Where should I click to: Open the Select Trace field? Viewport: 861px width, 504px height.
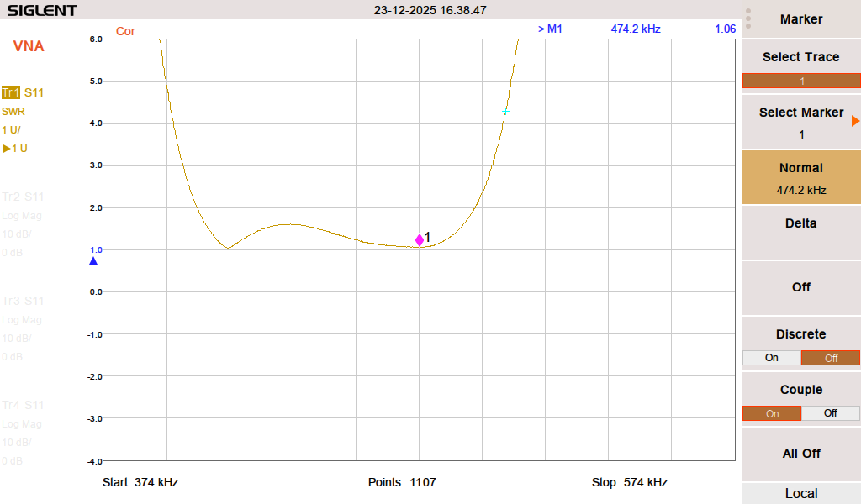800,81
